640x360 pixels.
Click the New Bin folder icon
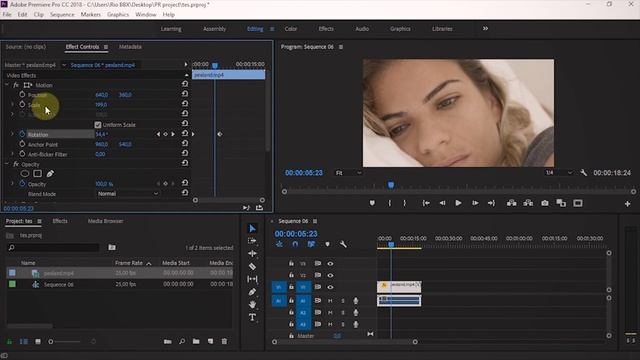click(x=196, y=341)
